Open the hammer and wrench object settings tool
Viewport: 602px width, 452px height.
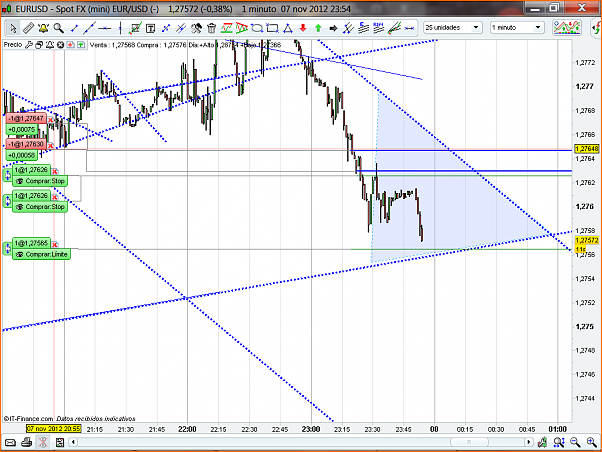(196, 28)
